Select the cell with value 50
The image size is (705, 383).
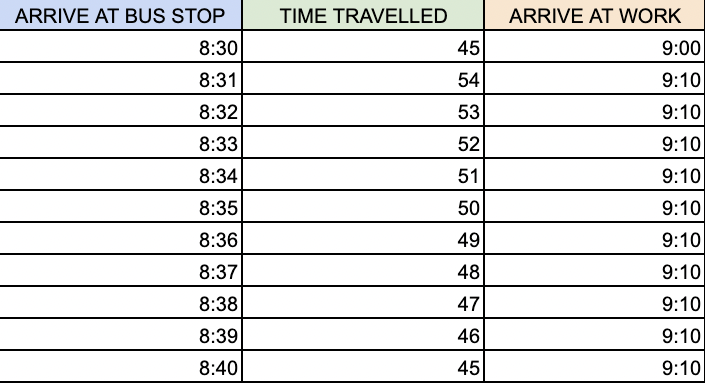tap(363, 206)
